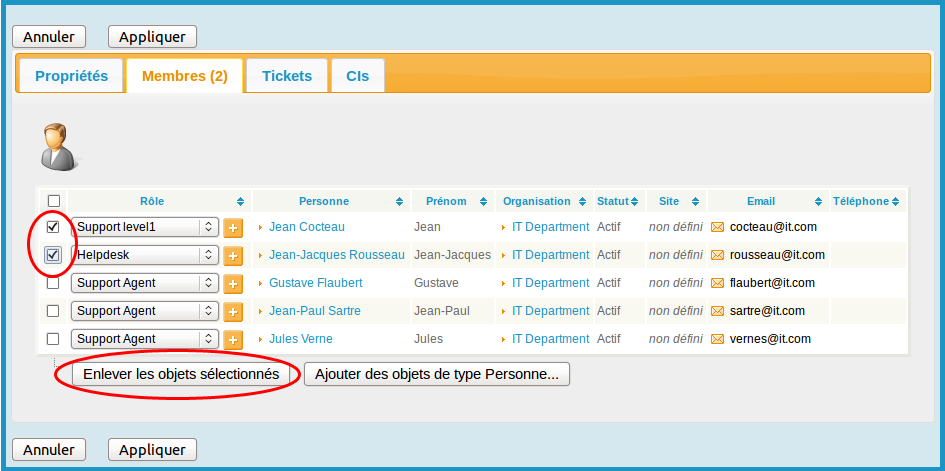
Task: Open the Jean-Jacques Rousseau person link
Action: [x=336, y=255]
